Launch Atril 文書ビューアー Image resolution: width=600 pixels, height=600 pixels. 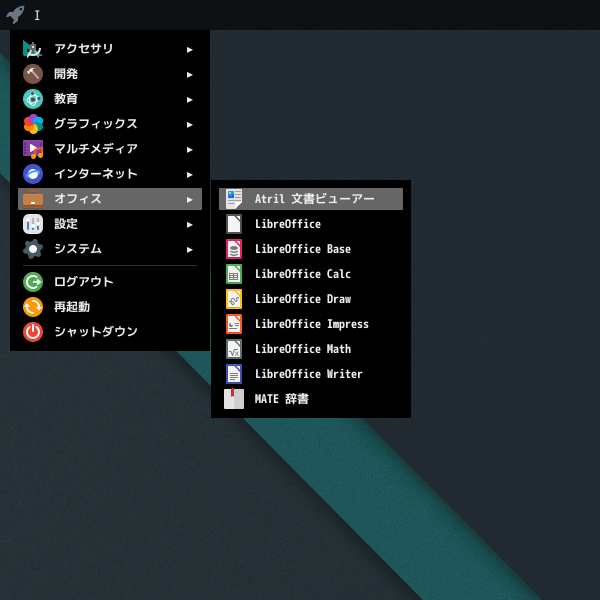tap(311, 199)
